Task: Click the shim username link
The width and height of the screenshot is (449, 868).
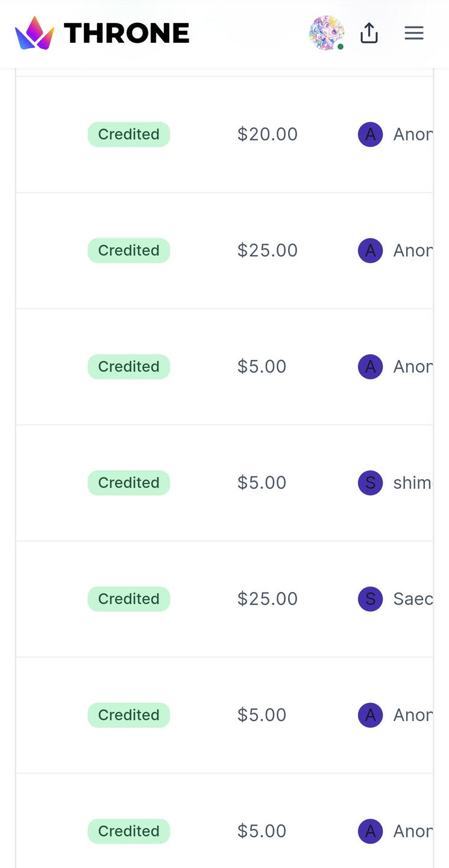Action: [412, 483]
